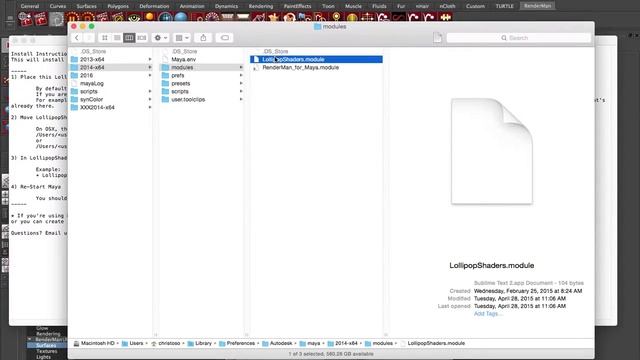Click the Share button in Finder toolbar
The height and width of the screenshot is (360, 640).
click(203, 38)
